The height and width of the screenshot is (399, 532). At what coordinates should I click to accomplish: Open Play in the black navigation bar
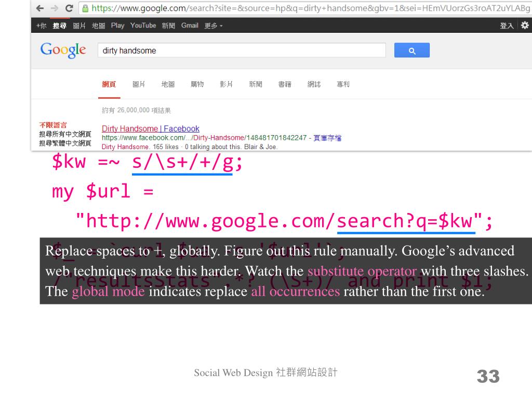point(118,25)
